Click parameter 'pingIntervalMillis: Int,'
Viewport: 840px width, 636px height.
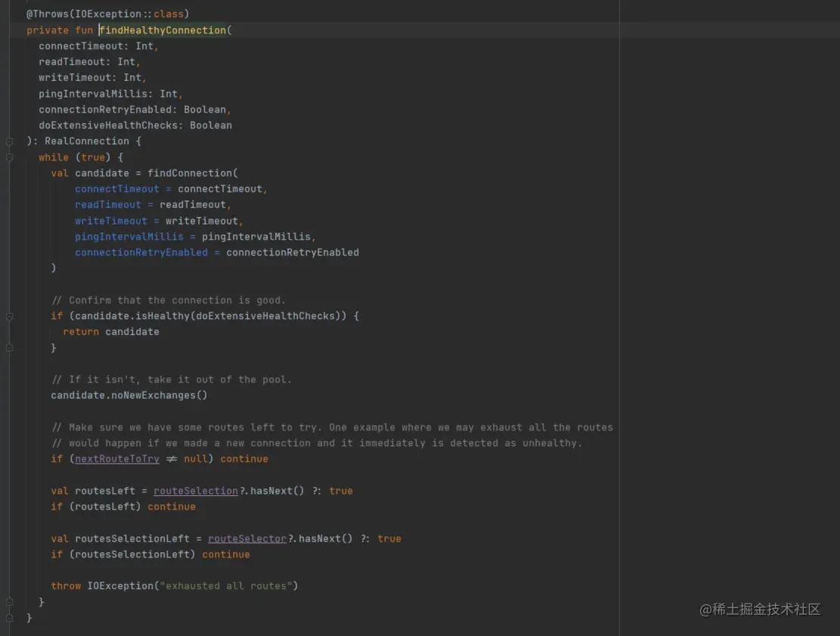tap(111, 94)
